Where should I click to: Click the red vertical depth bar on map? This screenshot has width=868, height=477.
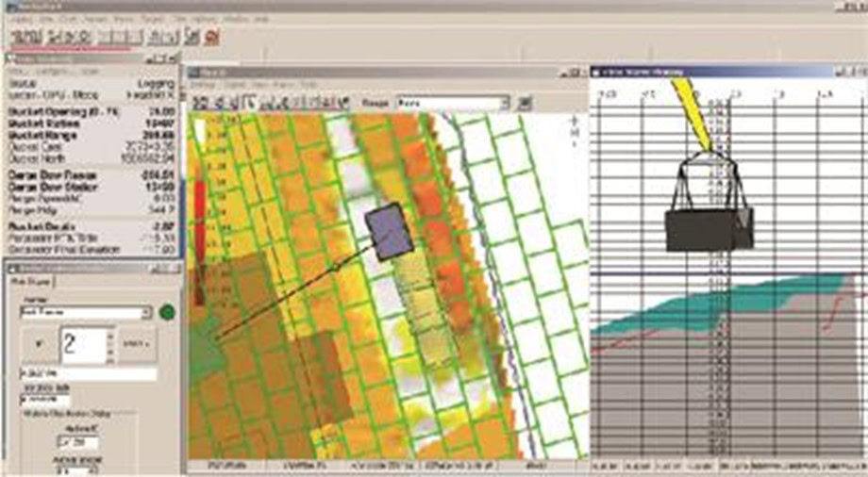click(x=200, y=242)
